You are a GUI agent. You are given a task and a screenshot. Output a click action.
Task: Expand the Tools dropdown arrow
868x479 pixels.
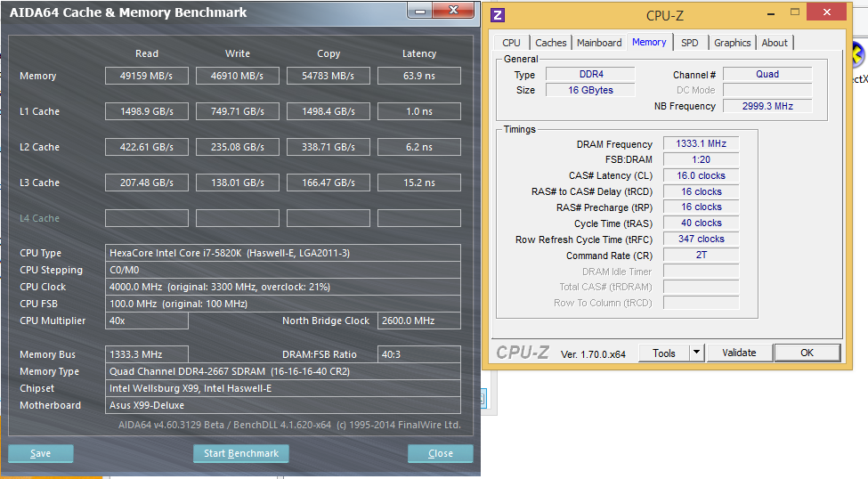(x=696, y=353)
